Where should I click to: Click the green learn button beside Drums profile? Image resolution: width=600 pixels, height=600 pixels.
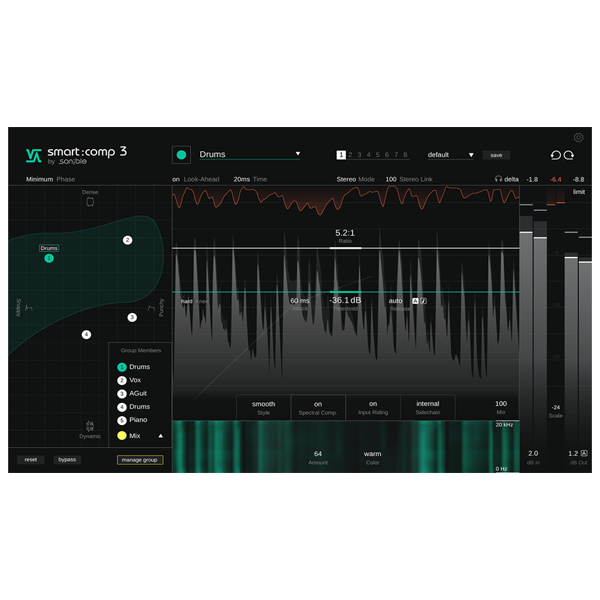click(x=181, y=154)
